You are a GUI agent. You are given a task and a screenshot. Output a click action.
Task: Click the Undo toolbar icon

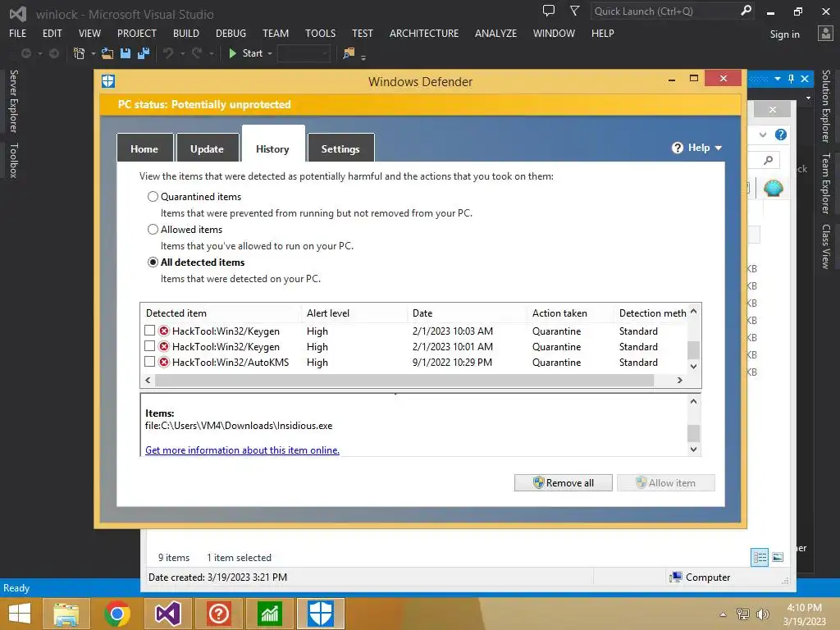coord(168,53)
